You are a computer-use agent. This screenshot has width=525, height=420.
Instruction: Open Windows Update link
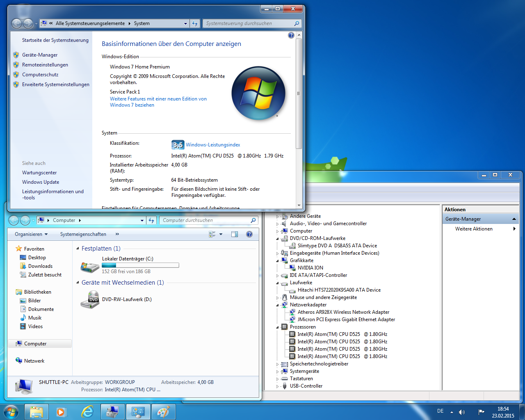[x=41, y=182]
